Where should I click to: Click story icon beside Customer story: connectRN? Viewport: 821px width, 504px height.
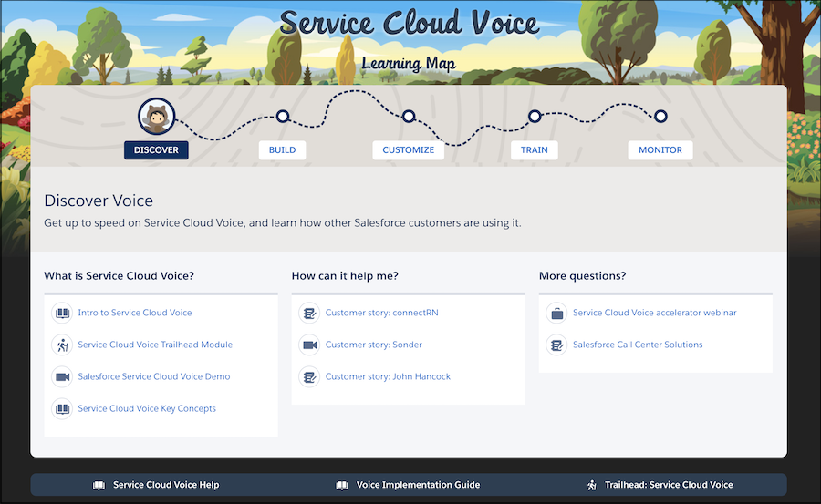tap(309, 313)
